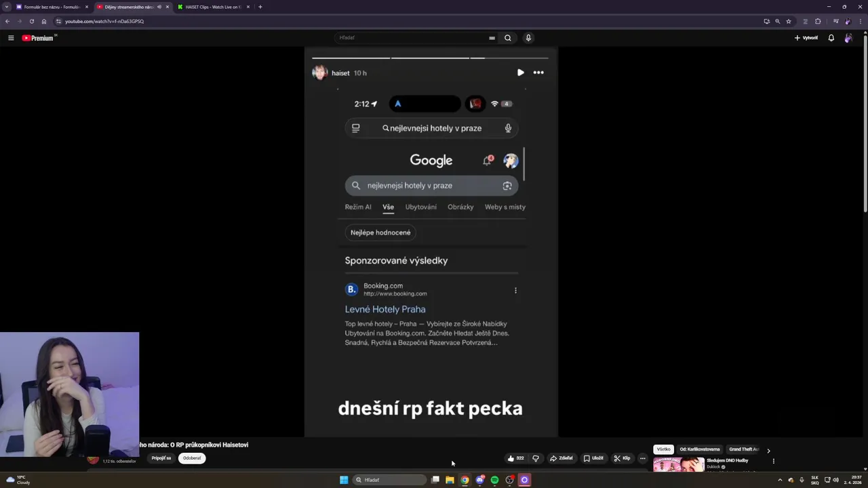Open YouTube notifications bell
This screenshot has width=868, height=488.
point(831,38)
